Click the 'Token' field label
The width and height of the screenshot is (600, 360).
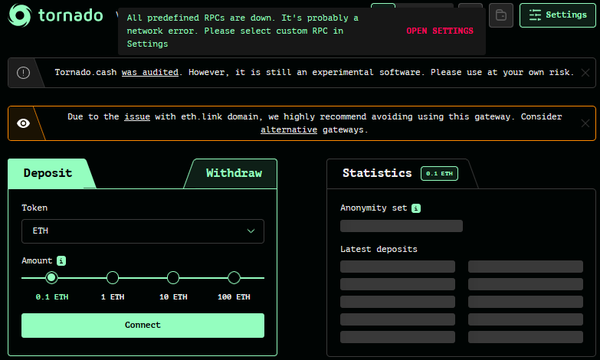coord(34,208)
